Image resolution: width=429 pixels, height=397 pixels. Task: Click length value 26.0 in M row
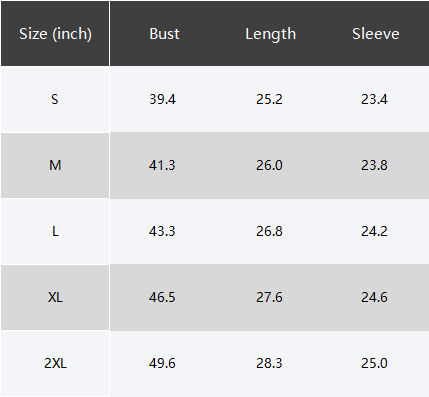269,165
